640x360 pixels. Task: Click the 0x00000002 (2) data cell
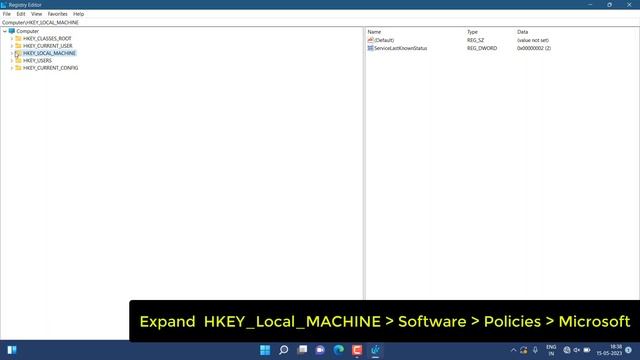[534, 48]
